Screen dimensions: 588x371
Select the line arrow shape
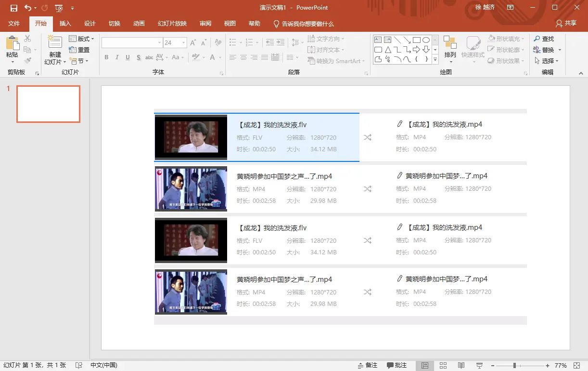407,40
